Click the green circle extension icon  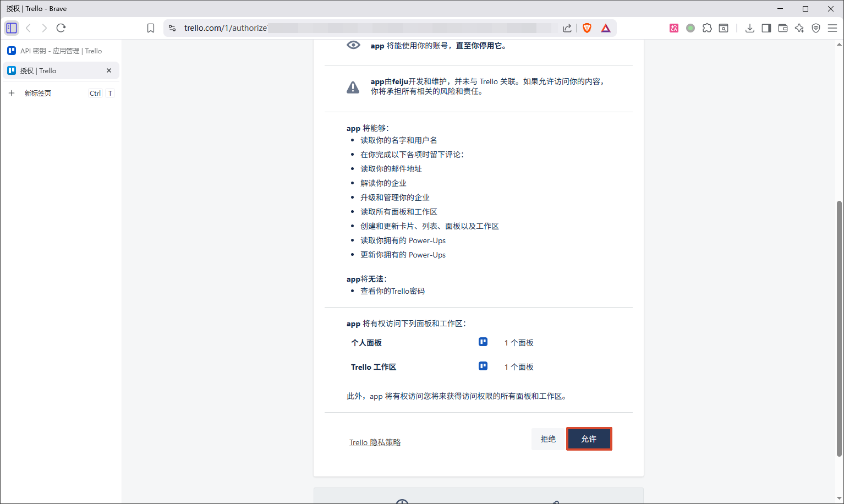[x=690, y=28]
